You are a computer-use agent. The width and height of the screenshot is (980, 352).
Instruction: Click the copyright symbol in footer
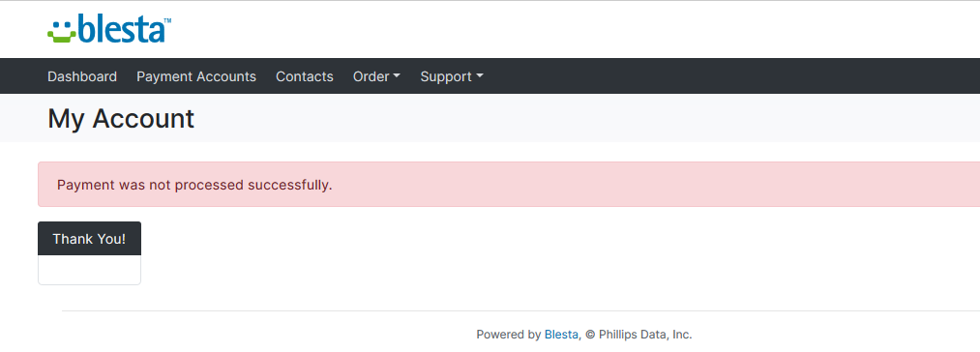(x=590, y=335)
